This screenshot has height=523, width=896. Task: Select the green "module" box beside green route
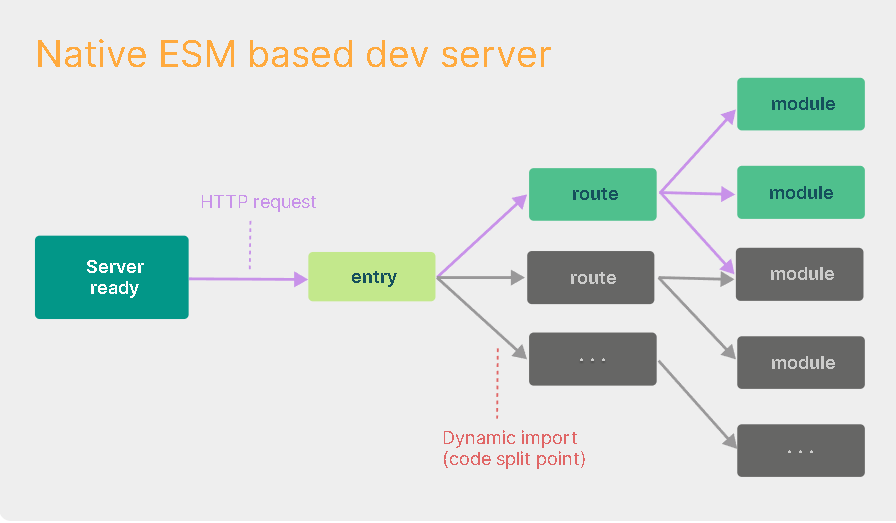[x=801, y=193]
